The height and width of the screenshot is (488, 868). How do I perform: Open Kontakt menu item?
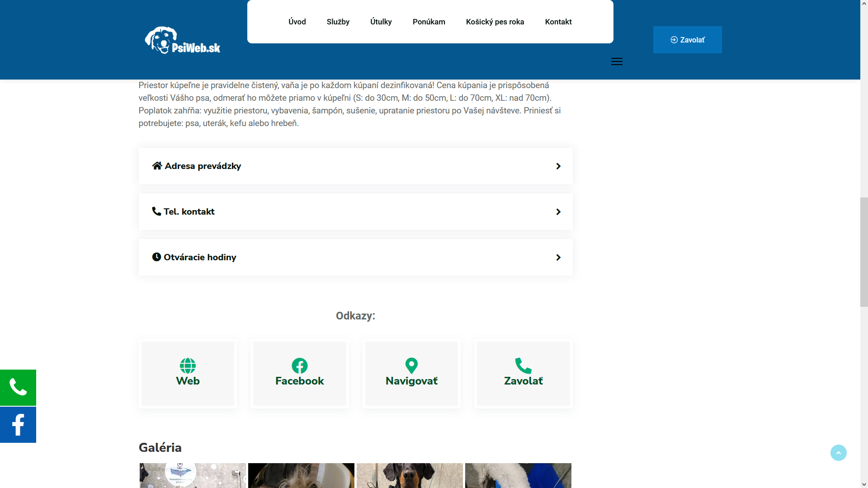coord(558,22)
